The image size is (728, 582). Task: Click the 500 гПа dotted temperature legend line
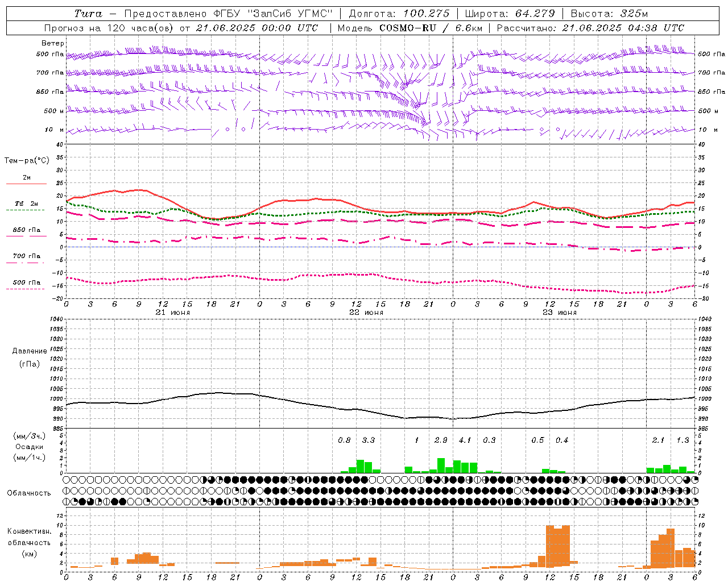pyautogui.click(x=26, y=289)
